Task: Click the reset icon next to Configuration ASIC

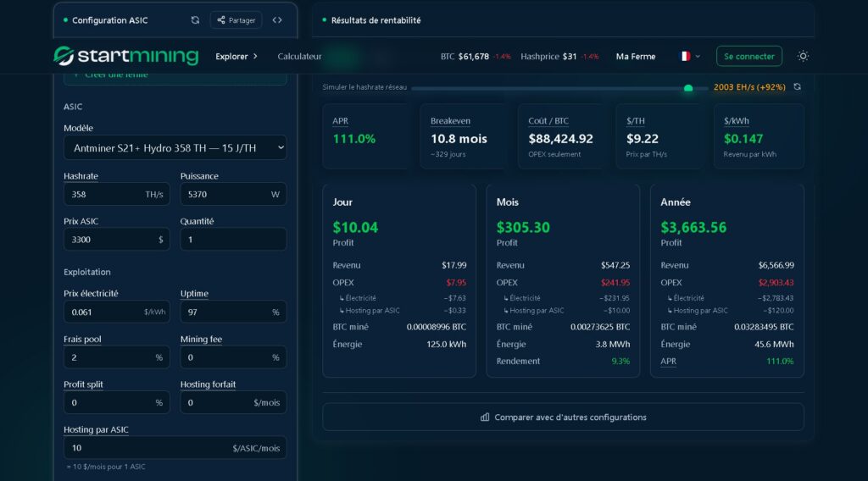Action: (x=195, y=20)
